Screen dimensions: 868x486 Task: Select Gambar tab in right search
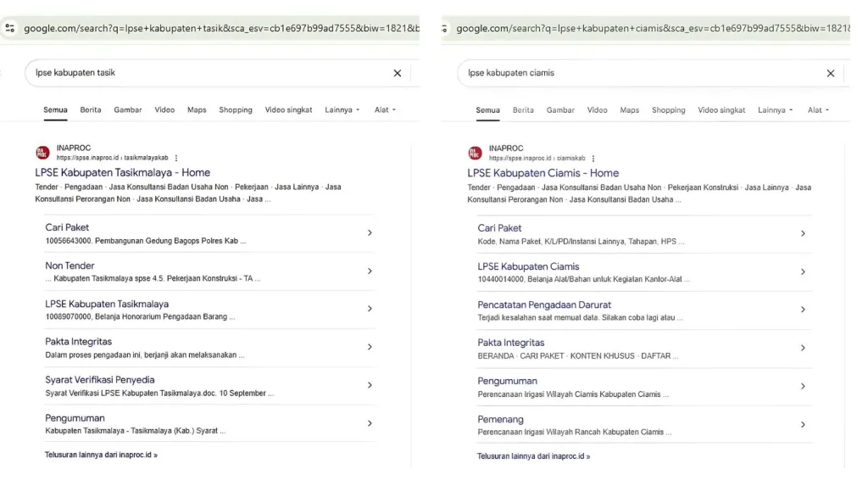(x=560, y=110)
